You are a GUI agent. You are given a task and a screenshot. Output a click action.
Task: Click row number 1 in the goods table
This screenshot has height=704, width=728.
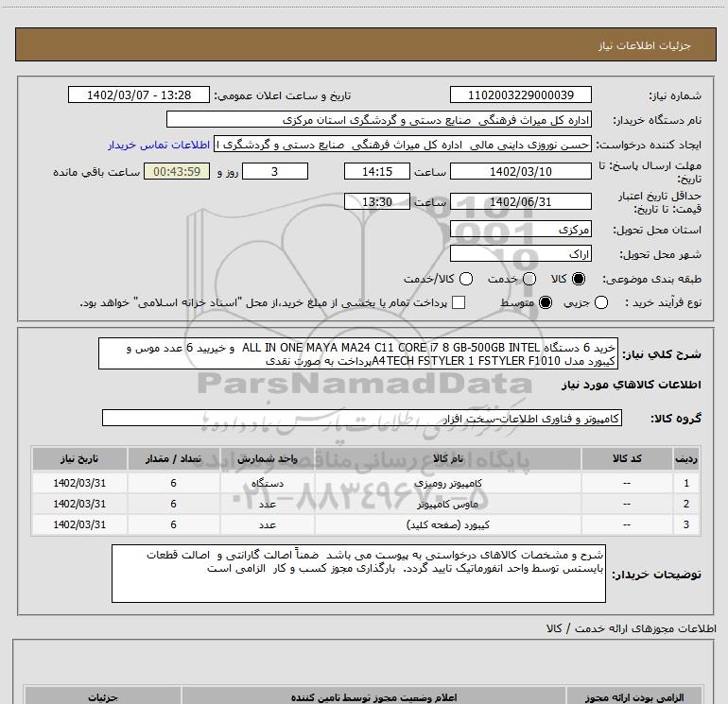pyautogui.click(x=686, y=483)
